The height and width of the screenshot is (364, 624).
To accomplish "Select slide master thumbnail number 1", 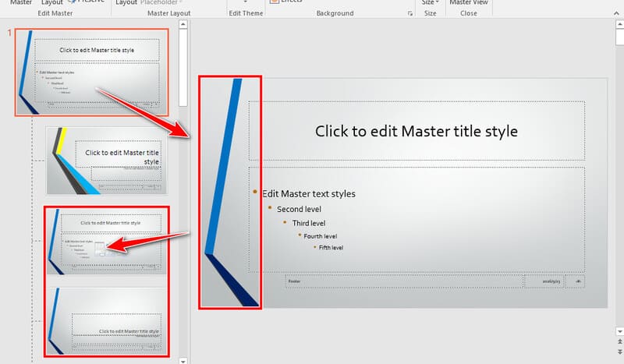I will [x=92, y=72].
